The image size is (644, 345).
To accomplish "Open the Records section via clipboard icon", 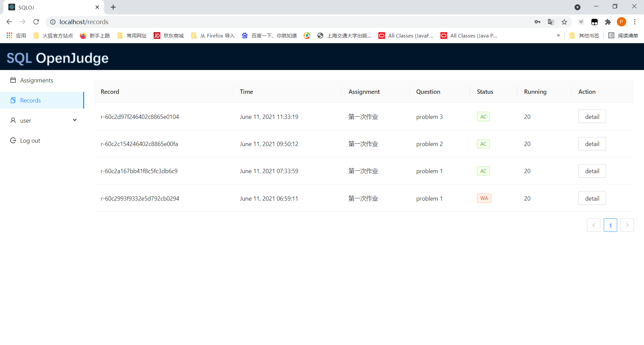I will point(13,100).
